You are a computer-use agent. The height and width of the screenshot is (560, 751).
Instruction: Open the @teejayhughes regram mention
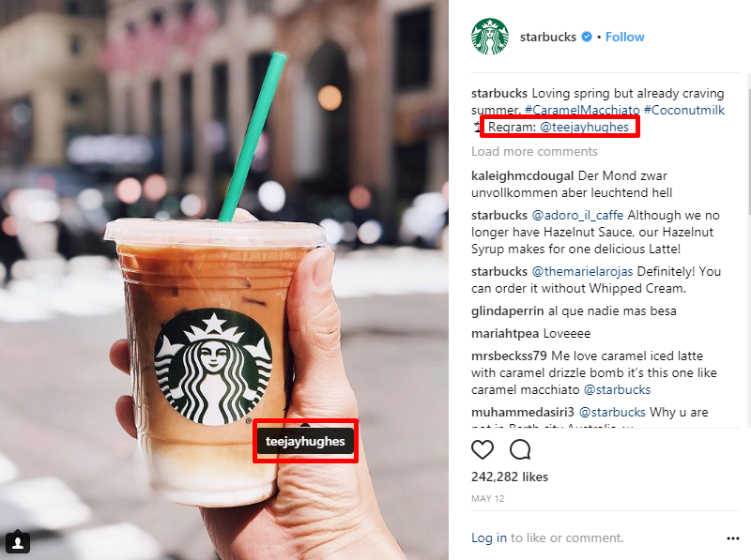point(584,128)
